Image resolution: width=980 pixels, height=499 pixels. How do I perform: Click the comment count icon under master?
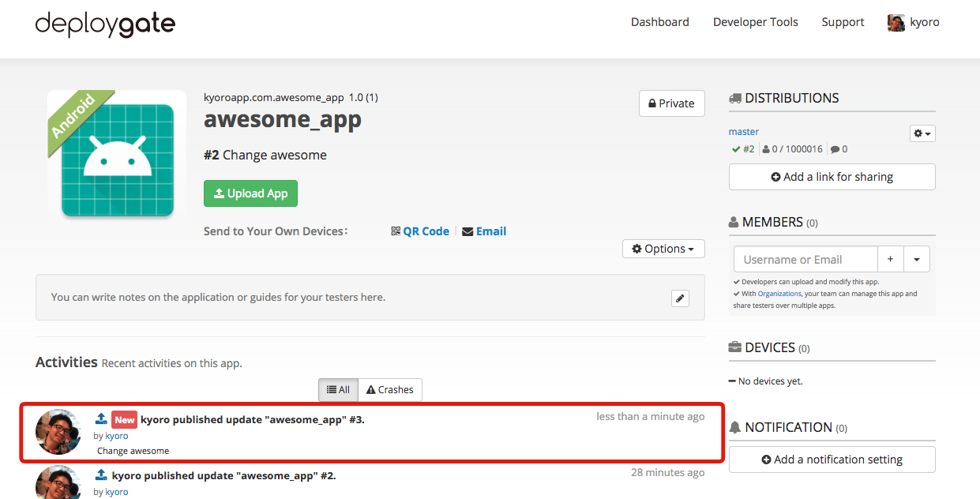click(x=835, y=149)
